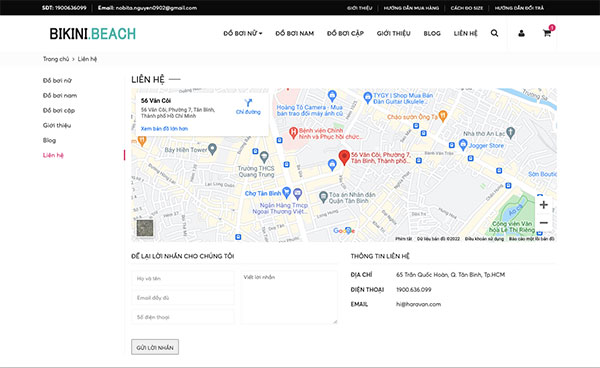Select Liên hệ in sidebar
The width and height of the screenshot is (600, 368).
[53, 155]
